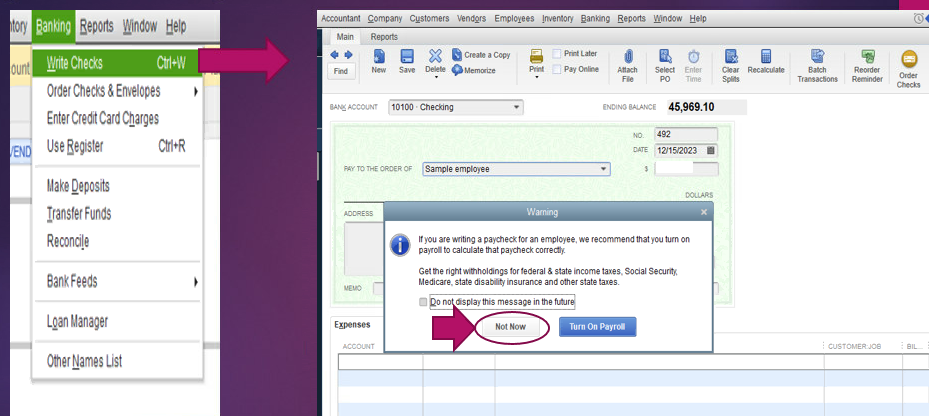929x416 pixels.
Task: Click the Memorize icon
Action: 457,70
